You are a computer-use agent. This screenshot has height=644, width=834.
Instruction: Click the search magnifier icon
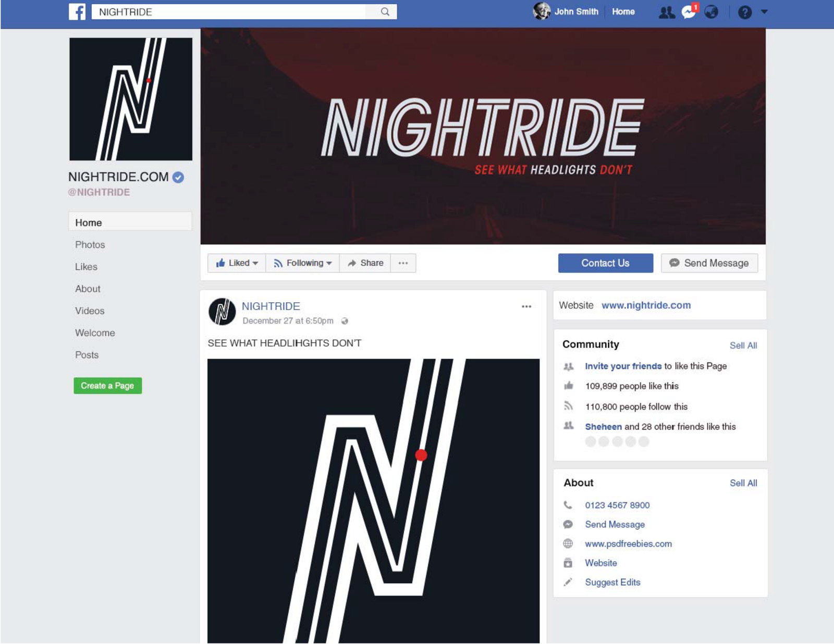pyautogui.click(x=385, y=11)
